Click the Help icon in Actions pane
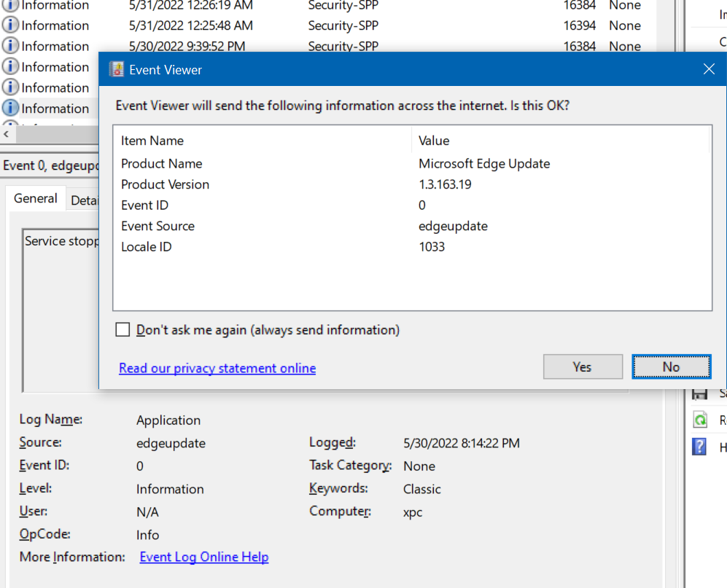Viewport: 727px width, 588px height. click(x=699, y=447)
